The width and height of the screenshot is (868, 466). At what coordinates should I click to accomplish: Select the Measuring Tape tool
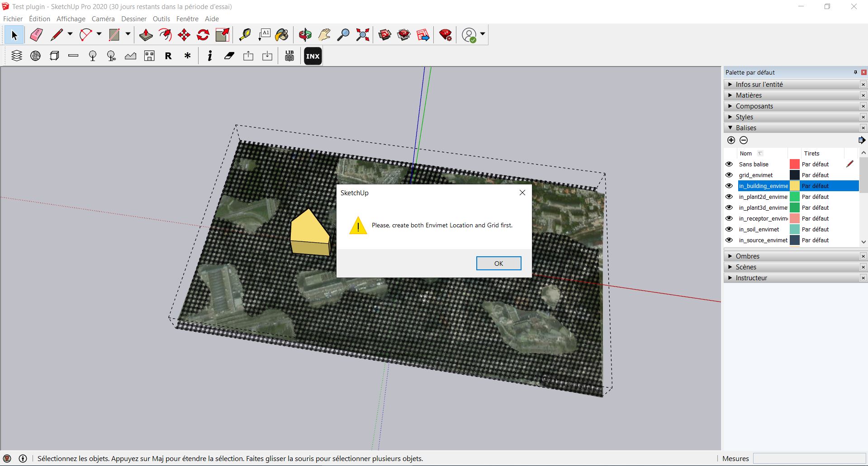click(x=246, y=34)
